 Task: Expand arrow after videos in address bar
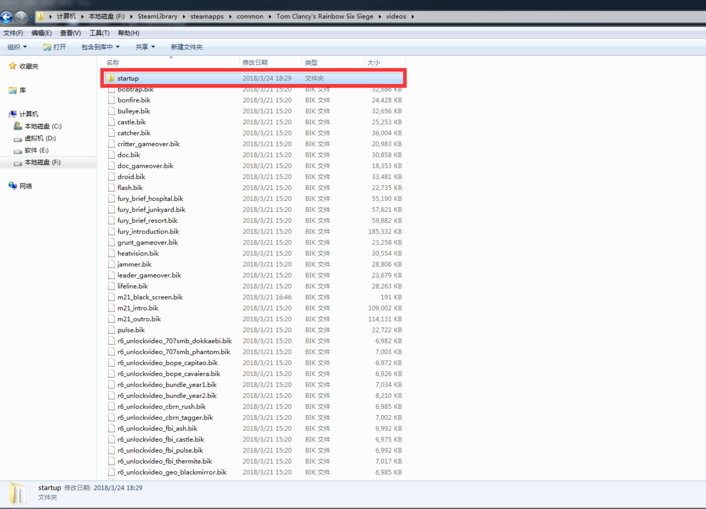(412, 17)
